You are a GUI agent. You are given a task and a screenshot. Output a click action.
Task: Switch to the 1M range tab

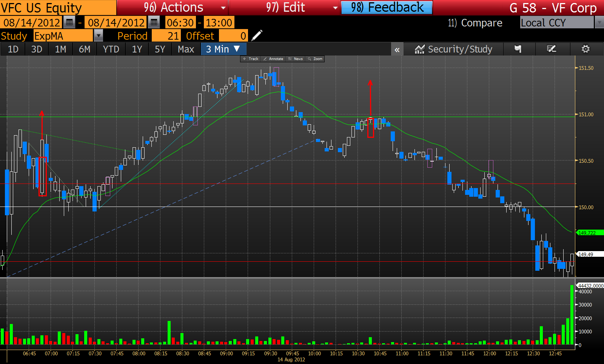[60, 49]
